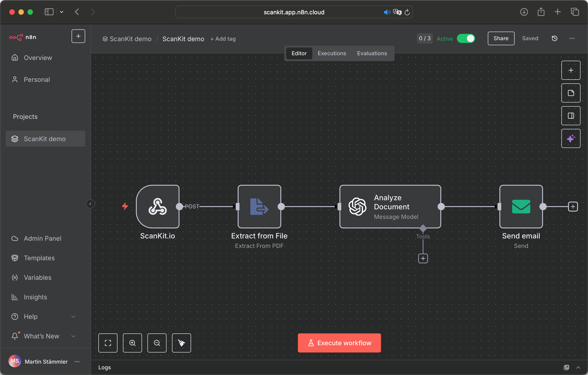Add a tag to the workflow
Image resolution: width=588 pixels, height=375 pixels.
(223, 39)
